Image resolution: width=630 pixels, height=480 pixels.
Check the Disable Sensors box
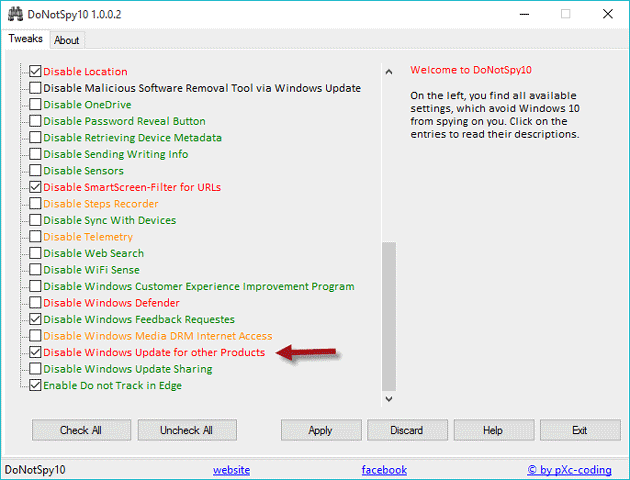click(x=35, y=170)
